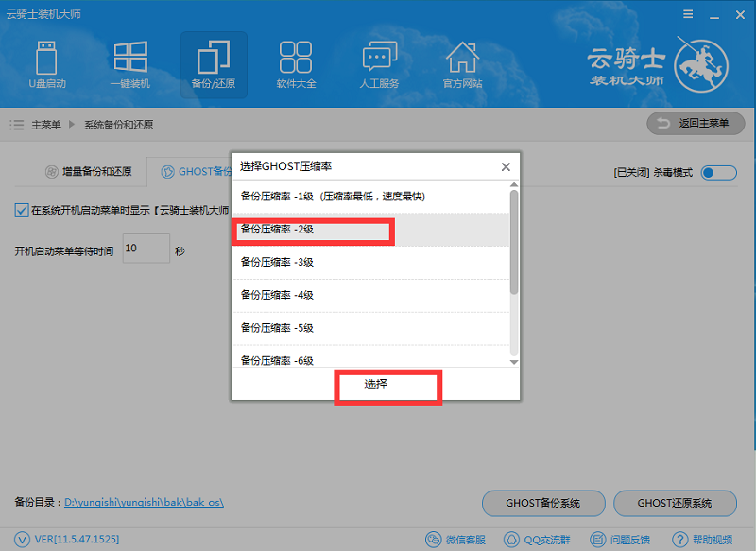The width and height of the screenshot is (756, 551).
Task: Click the 主菜单 list icon in breadcrumb
Action: 16,125
